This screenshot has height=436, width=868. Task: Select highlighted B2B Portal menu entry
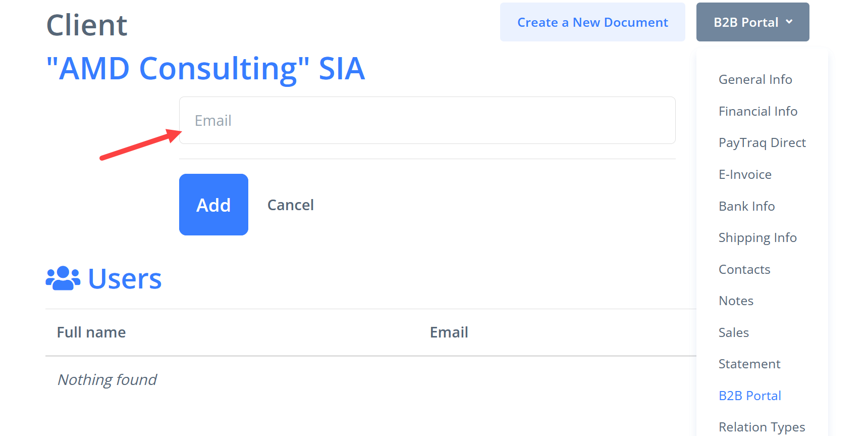750,396
